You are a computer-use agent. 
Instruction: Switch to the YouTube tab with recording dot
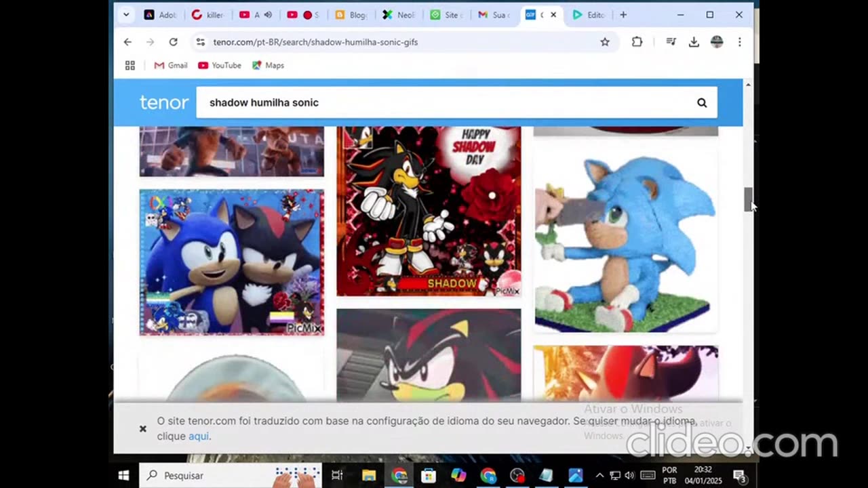click(303, 14)
